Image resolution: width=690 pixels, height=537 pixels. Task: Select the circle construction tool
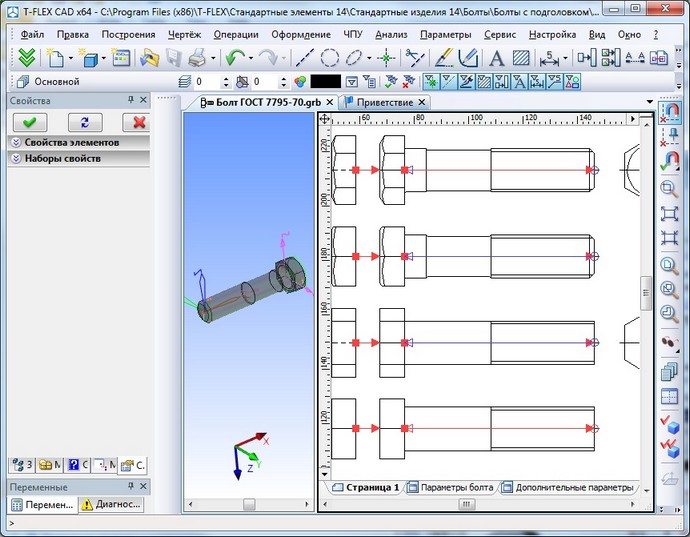point(329,58)
